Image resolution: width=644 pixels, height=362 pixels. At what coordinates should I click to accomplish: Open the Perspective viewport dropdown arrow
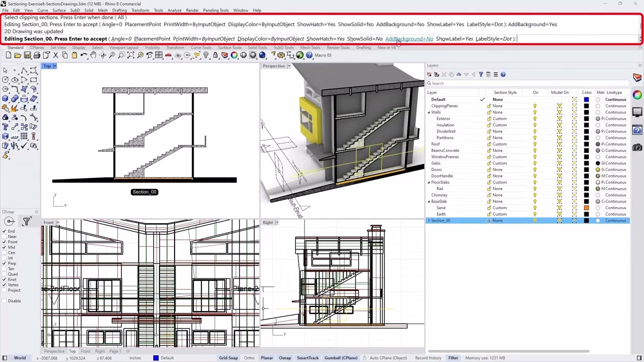tap(289, 66)
